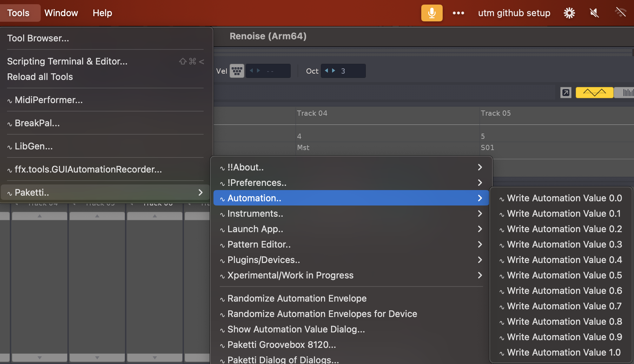Open Tool Browser...
Image resolution: width=634 pixels, height=364 pixels.
tap(38, 38)
